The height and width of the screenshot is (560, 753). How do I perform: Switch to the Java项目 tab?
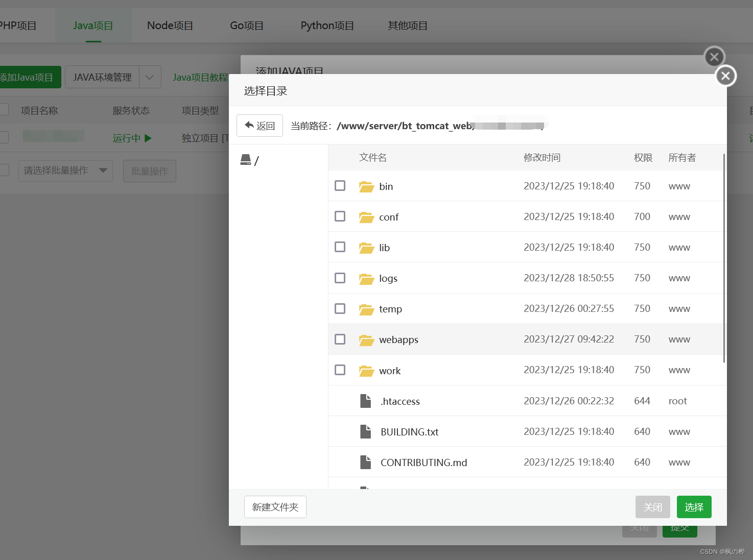pos(93,26)
